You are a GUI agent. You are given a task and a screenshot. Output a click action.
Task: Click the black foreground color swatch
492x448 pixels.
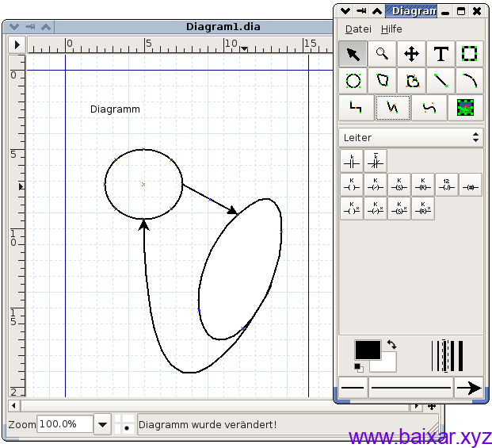(367, 350)
